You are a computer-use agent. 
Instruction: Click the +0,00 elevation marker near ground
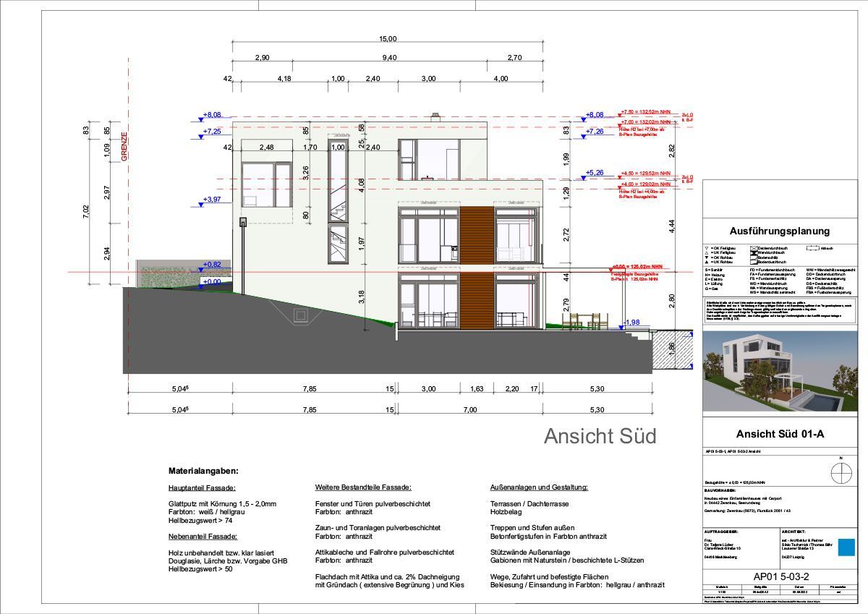click(x=211, y=282)
